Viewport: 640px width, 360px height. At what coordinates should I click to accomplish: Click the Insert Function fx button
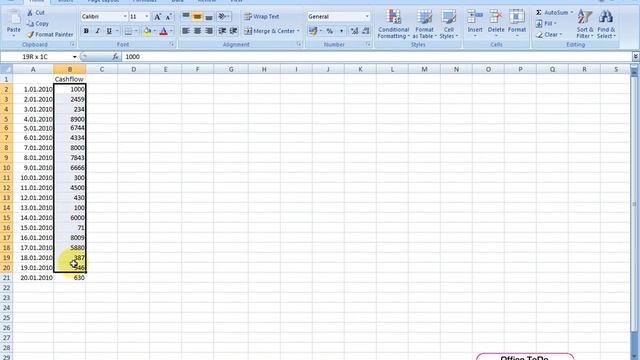(x=116, y=57)
